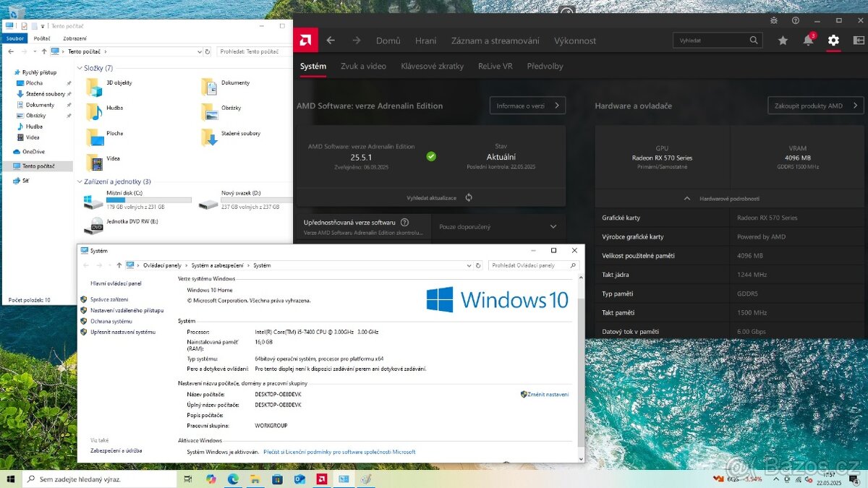The image size is (868, 488).
Task: Open the Zobrazení ribbon tab
Action: [x=75, y=38]
